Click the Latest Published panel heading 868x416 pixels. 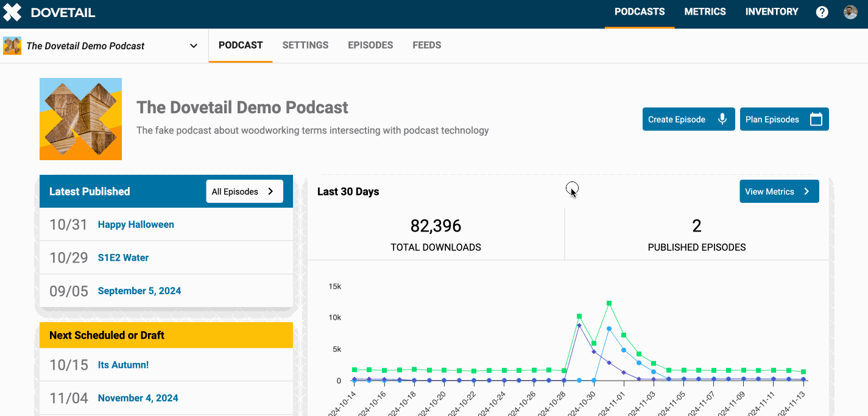pos(90,191)
